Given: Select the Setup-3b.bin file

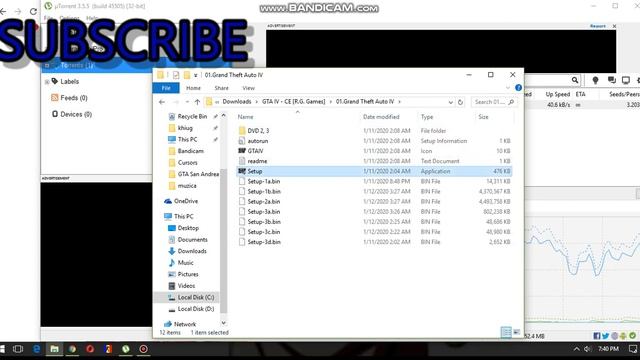Looking at the screenshot, I should [264, 222].
